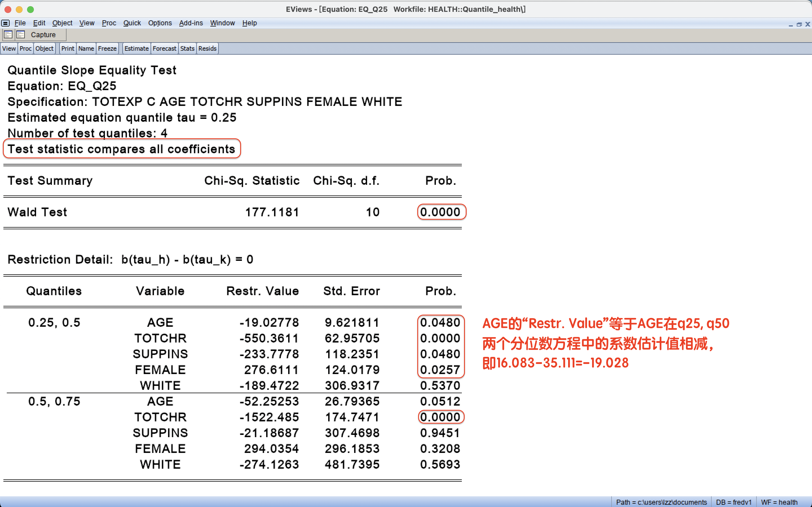The width and height of the screenshot is (812, 507).
Task: Click the Forecast toolbar button
Action: [x=164, y=48]
